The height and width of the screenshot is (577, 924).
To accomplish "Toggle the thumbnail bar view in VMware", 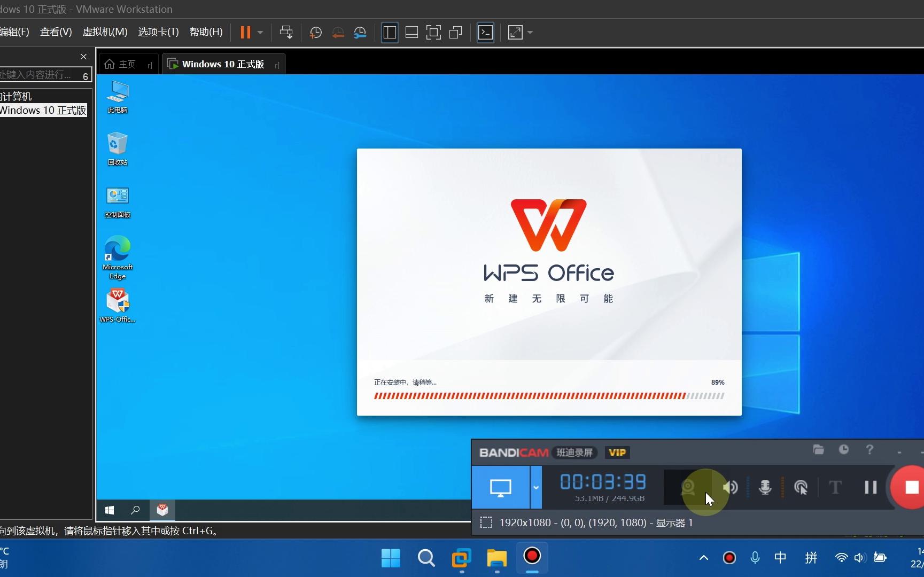I will coord(411,33).
